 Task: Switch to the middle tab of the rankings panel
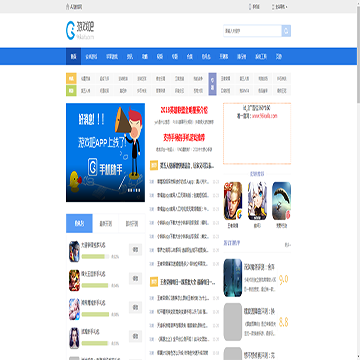105,223
